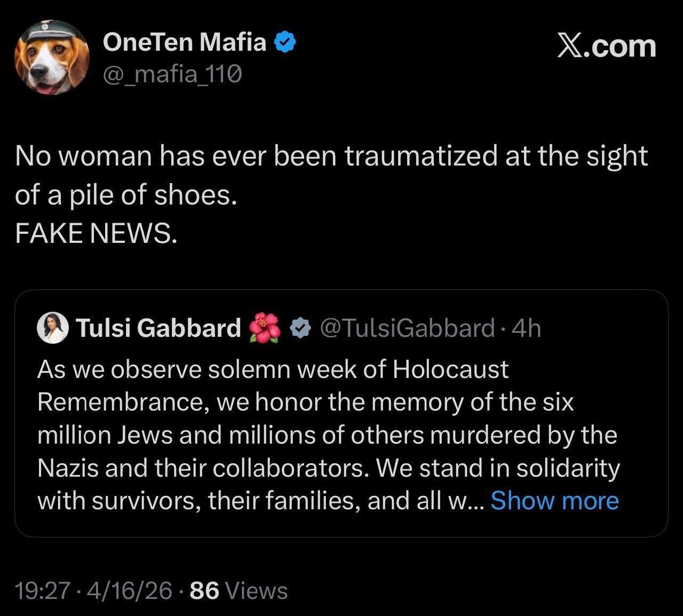Open the @_mafia_110 handle
Viewport: 683px width, 616px height.
click(x=172, y=74)
